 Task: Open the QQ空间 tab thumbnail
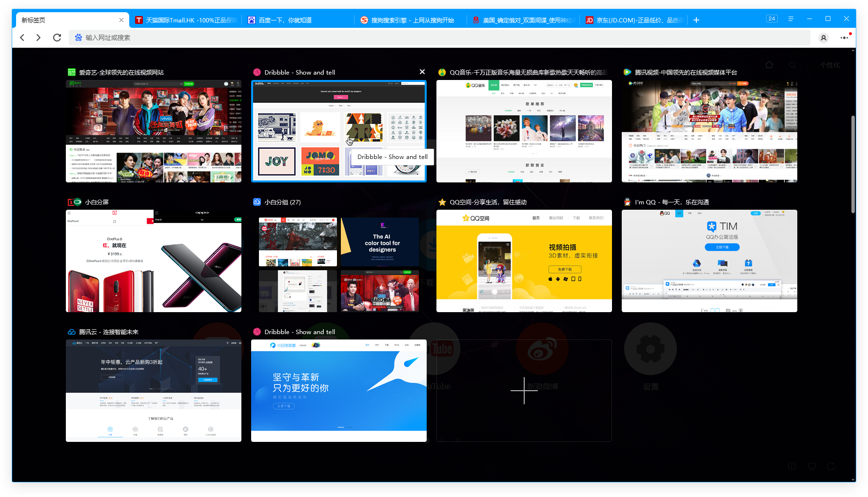click(524, 261)
